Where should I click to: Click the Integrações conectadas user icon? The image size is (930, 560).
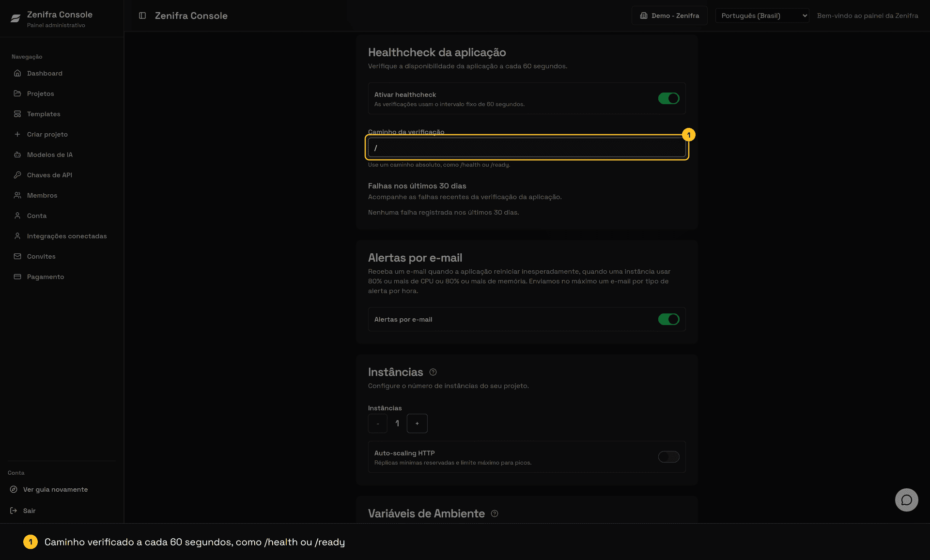(x=17, y=236)
